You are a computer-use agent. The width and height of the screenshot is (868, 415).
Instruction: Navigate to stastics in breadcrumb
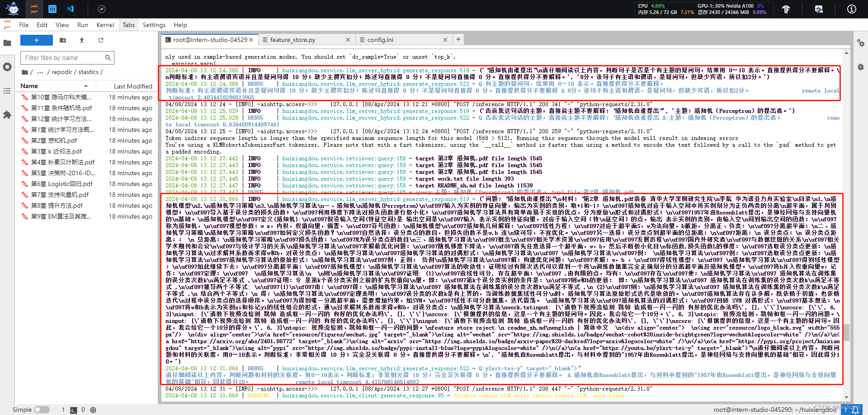point(89,72)
